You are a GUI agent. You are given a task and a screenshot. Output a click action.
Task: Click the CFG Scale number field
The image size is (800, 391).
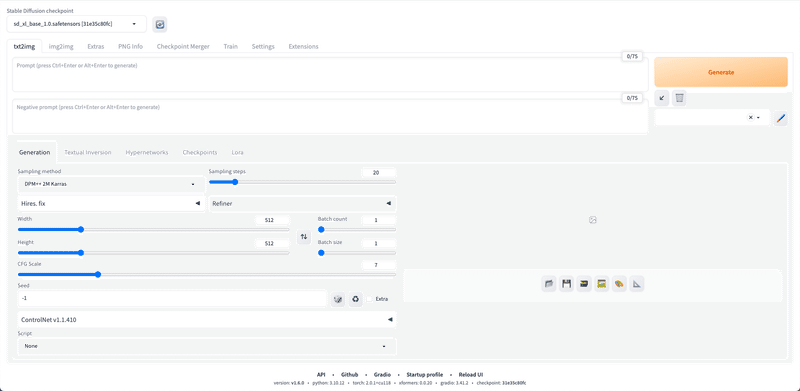[x=378, y=265]
